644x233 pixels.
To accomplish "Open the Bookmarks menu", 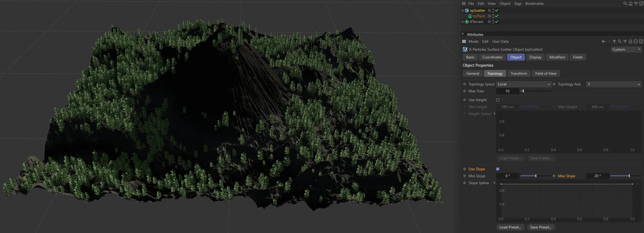I will point(534,3).
